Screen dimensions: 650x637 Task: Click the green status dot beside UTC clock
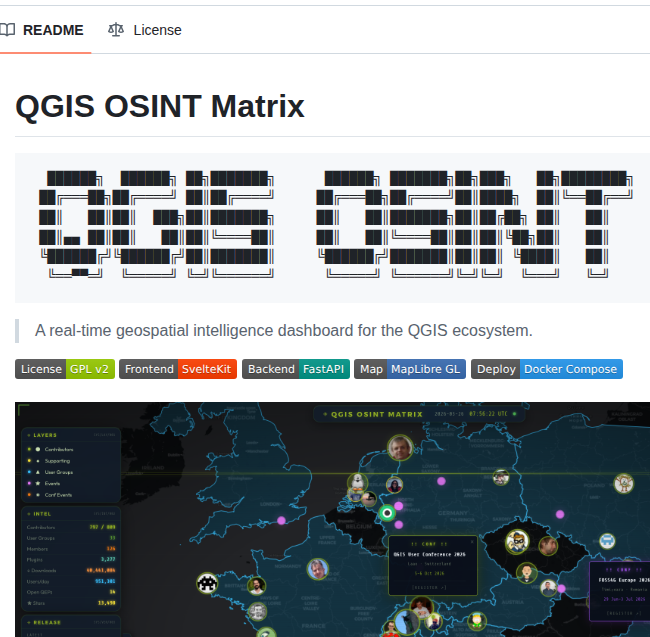(x=514, y=414)
